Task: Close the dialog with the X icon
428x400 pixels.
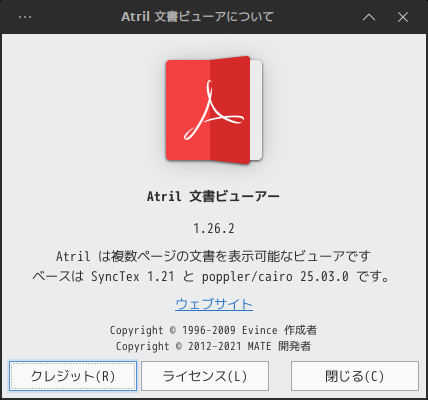Action: pos(403,17)
